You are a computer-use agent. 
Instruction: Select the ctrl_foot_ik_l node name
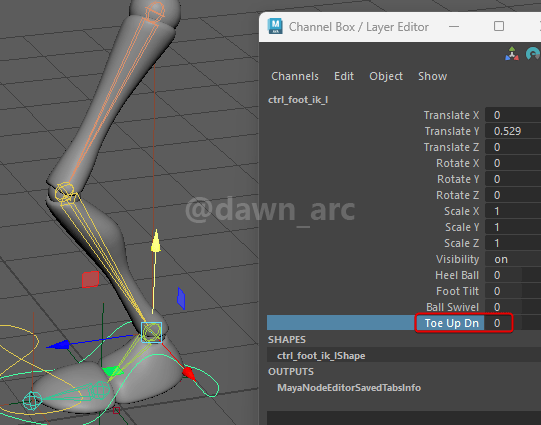(298, 100)
